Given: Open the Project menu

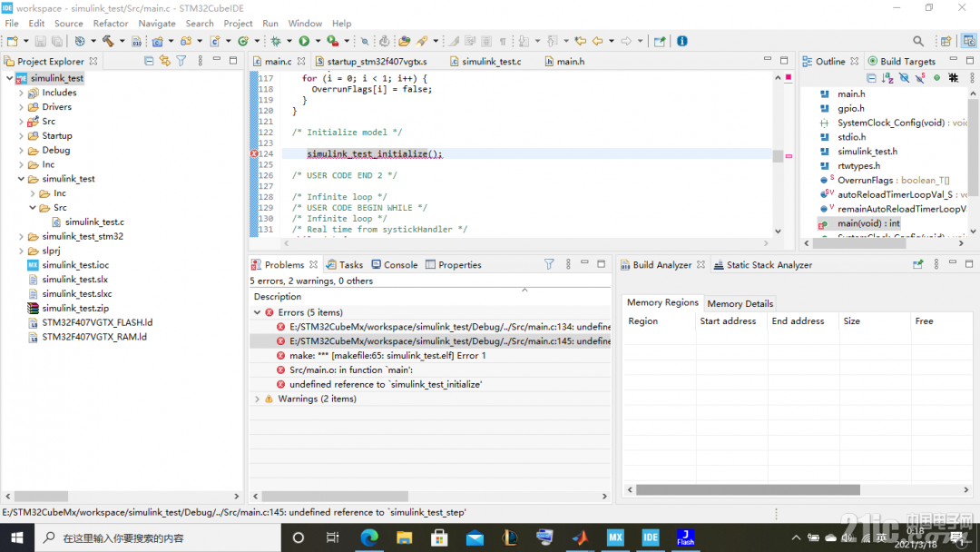Looking at the screenshot, I should 238,23.
